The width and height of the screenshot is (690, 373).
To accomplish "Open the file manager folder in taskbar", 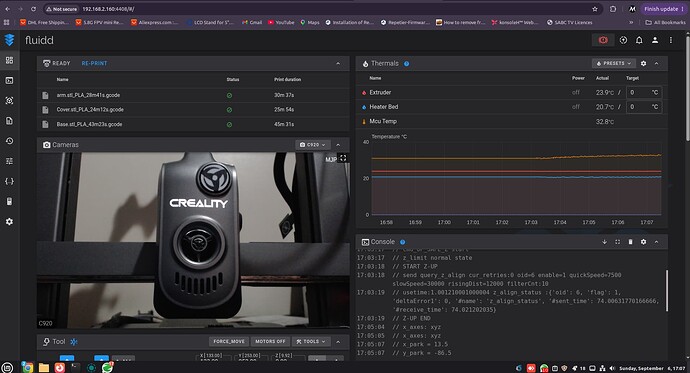I will point(44,367).
